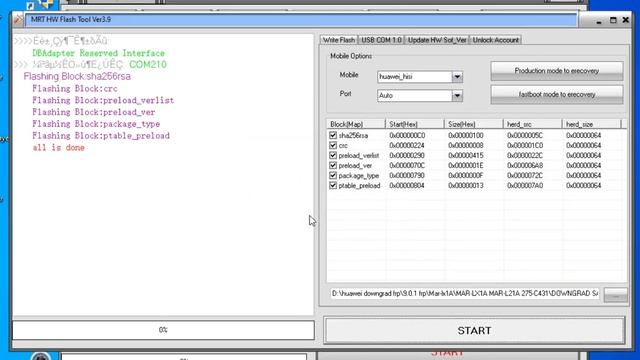Click the 0x0000001E size value for preload_ver

tap(466, 165)
